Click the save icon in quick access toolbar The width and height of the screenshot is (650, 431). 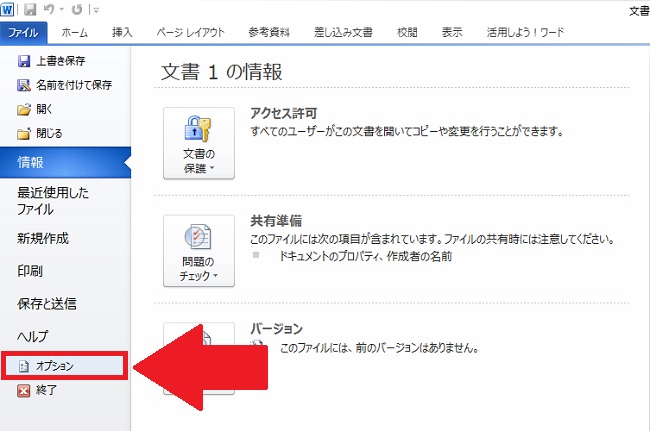coord(30,9)
